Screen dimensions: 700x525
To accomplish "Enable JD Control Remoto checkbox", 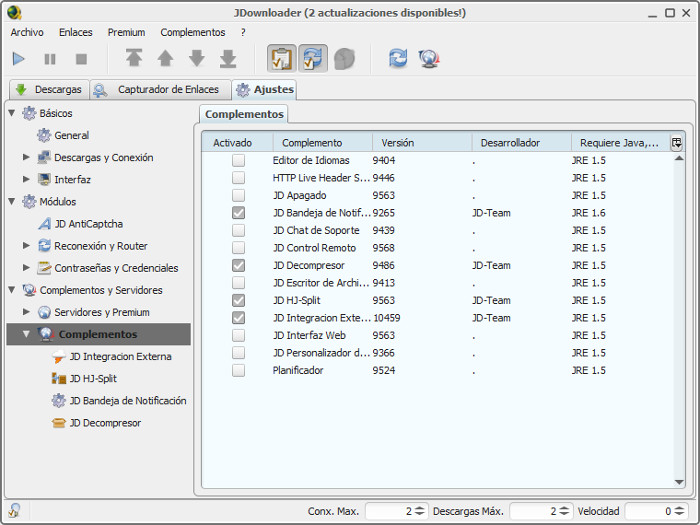I will tap(238, 248).
